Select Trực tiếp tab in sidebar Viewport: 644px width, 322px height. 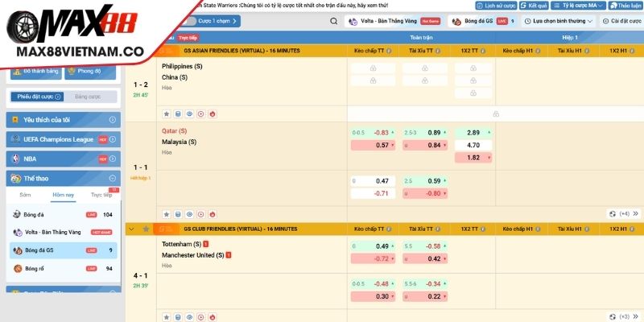click(101, 195)
